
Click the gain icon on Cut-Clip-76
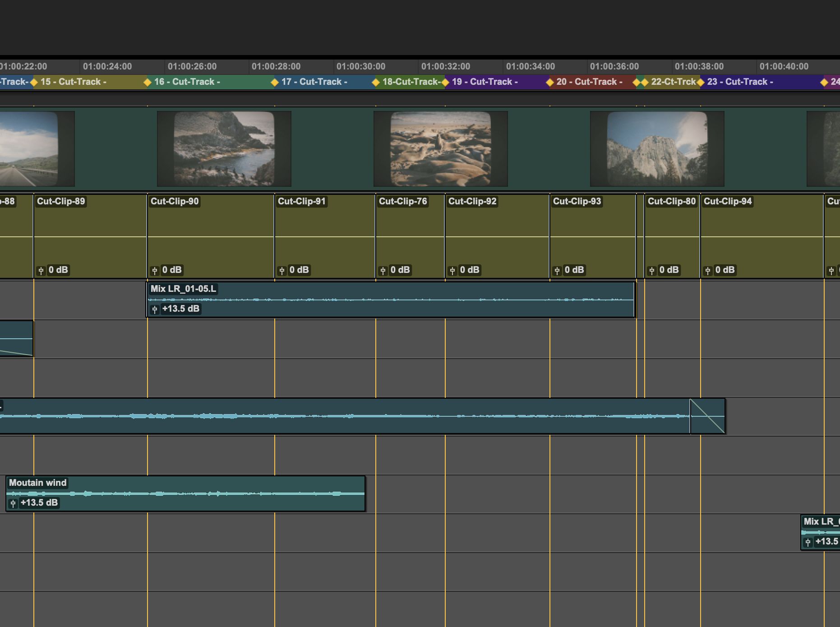coord(383,271)
